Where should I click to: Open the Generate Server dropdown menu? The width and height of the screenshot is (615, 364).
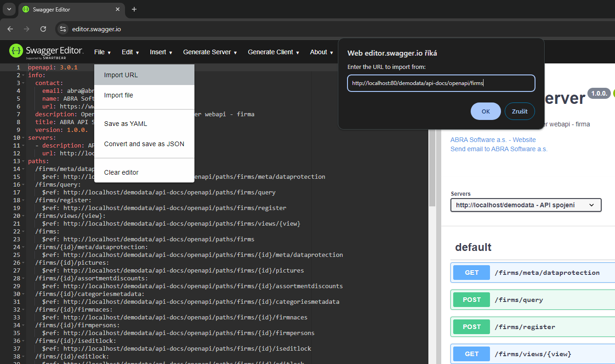coord(210,52)
